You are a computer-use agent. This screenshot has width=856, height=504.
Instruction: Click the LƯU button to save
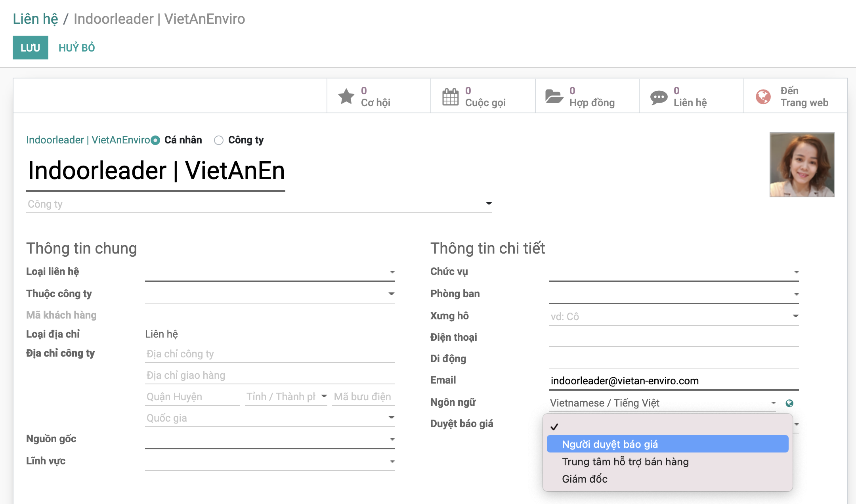coord(30,48)
